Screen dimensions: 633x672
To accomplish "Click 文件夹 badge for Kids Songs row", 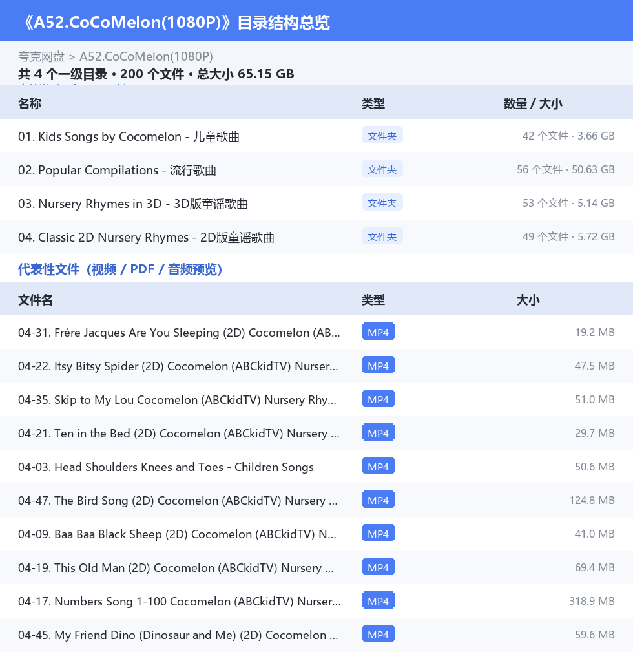I will click(382, 136).
